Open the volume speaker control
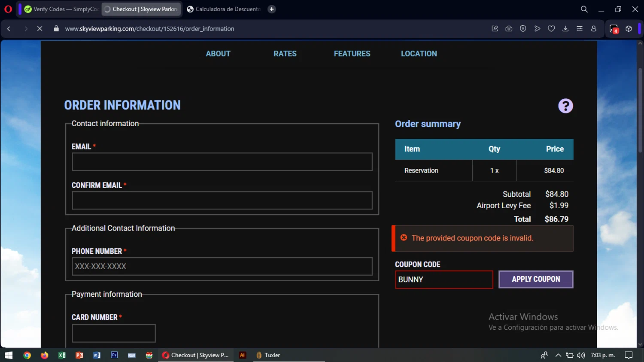This screenshot has width=644, height=362. pos(581,355)
